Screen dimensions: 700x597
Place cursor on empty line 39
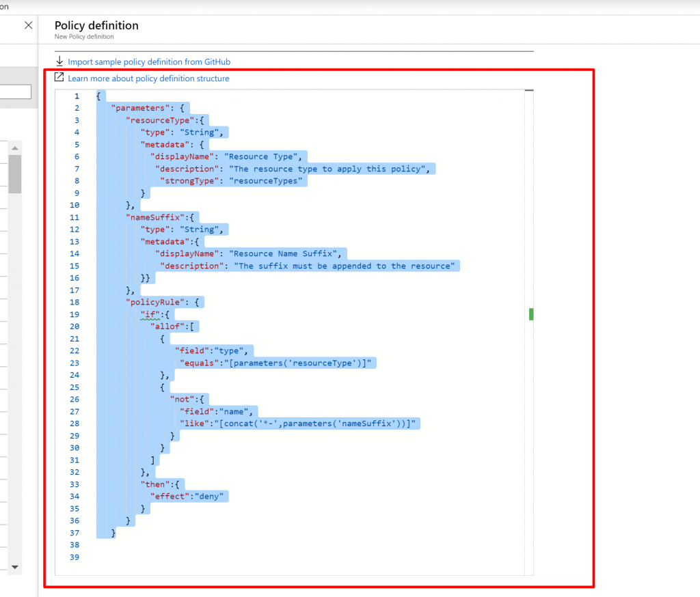(x=273, y=557)
